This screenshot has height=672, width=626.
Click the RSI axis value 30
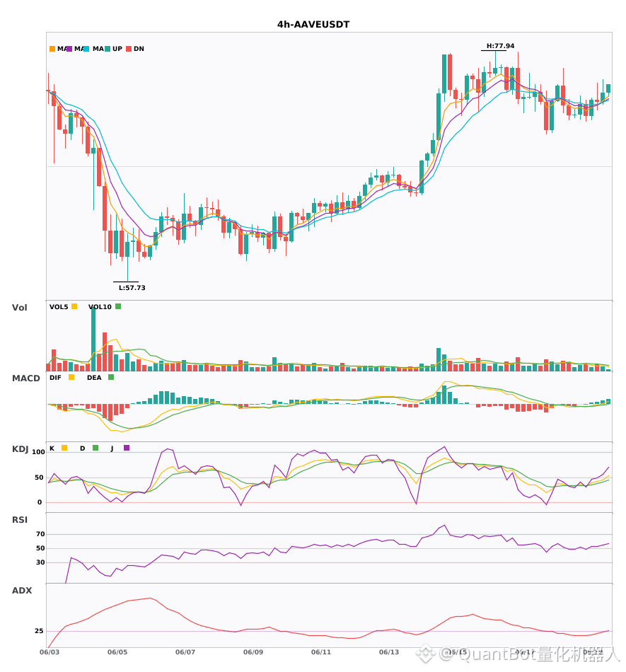coord(40,562)
